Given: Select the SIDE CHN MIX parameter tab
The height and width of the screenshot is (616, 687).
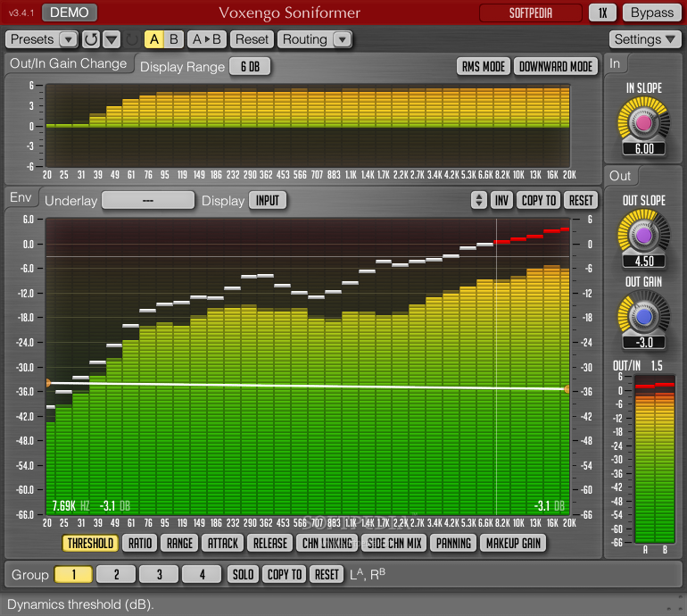Looking at the screenshot, I should point(393,544).
